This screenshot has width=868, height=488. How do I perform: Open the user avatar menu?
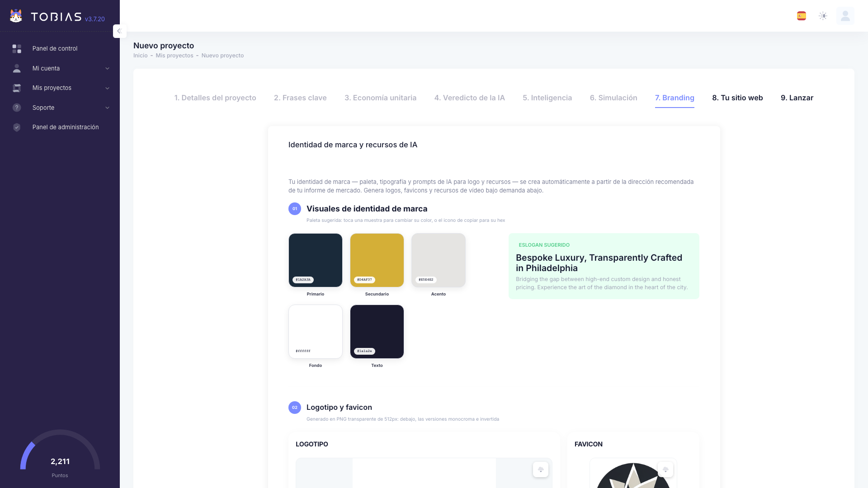[x=845, y=16]
